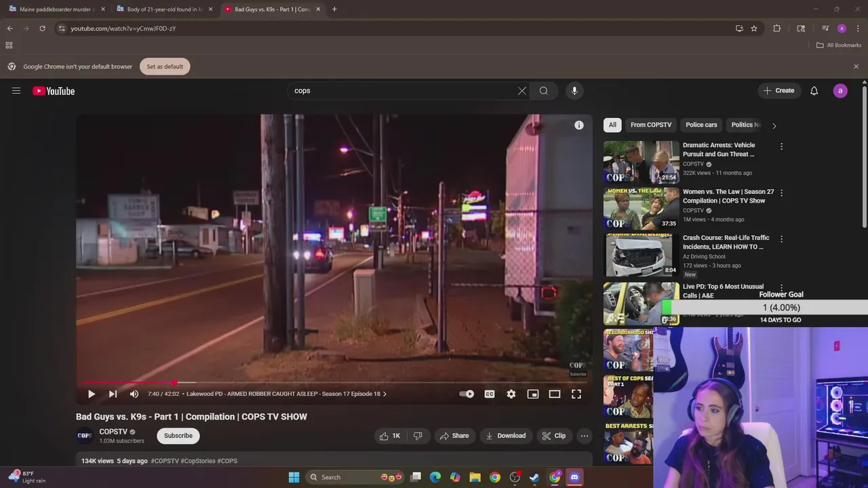The image size is (868, 488).
Task: Open Steam from the taskbar
Action: click(x=534, y=477)
